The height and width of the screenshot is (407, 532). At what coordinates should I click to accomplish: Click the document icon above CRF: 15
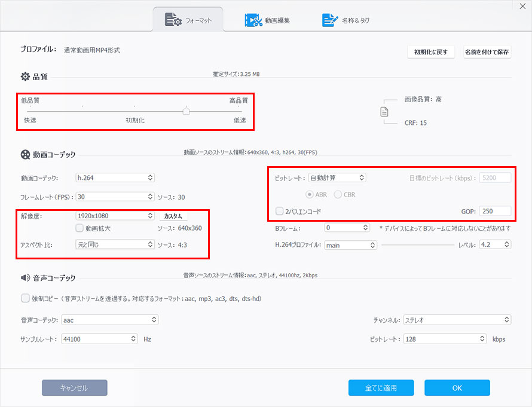[x=384, y=112]
